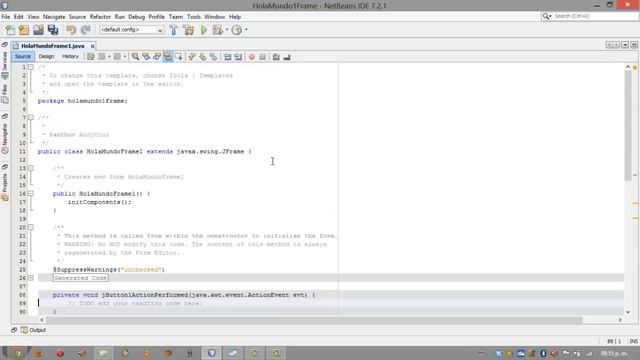Switch editor to History view

pos(70,56)
